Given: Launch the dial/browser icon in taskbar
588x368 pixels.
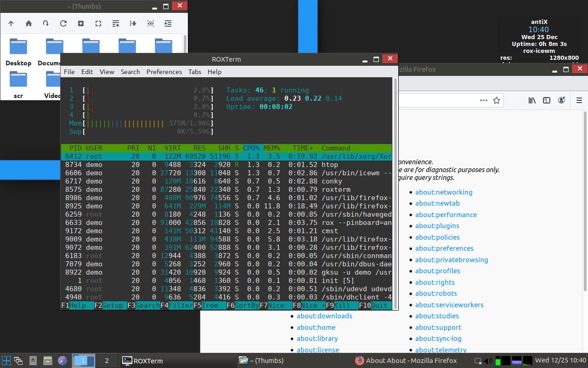Looking at the screenshot, I should tap(61, 361).
